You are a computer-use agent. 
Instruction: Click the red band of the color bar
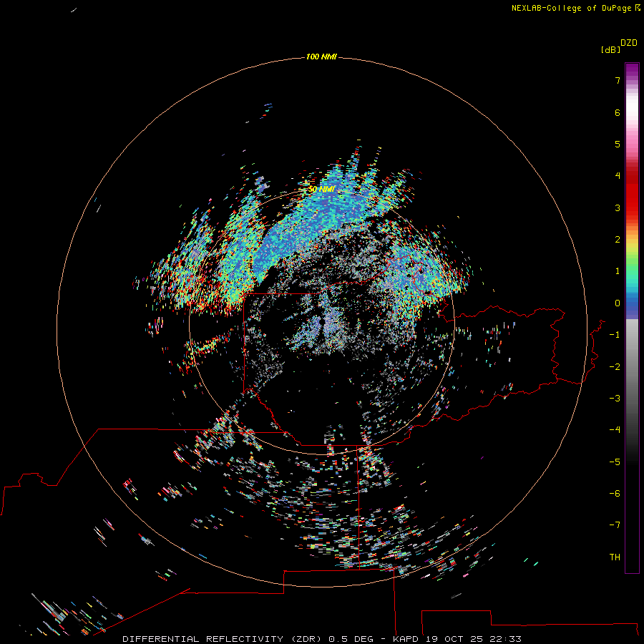(x=632, y=191)
